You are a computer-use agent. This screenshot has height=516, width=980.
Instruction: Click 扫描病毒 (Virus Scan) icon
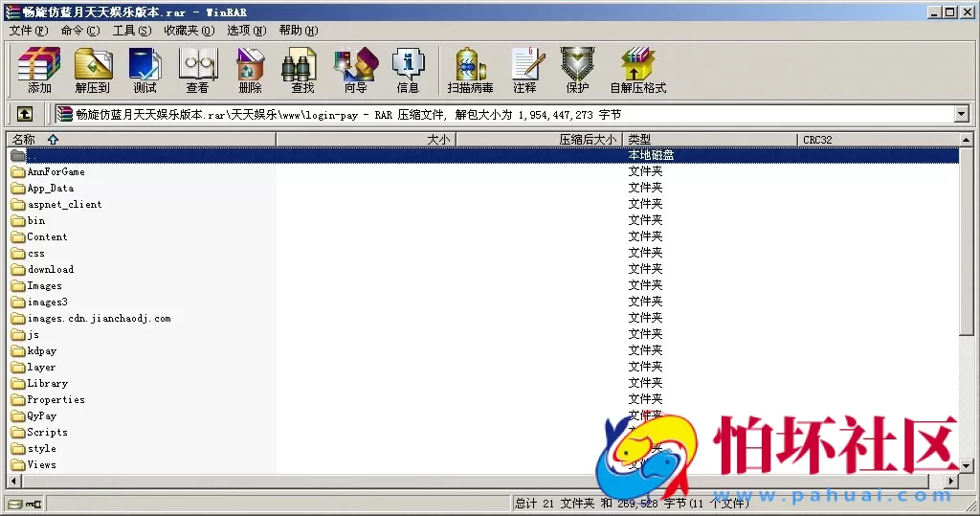470,70
